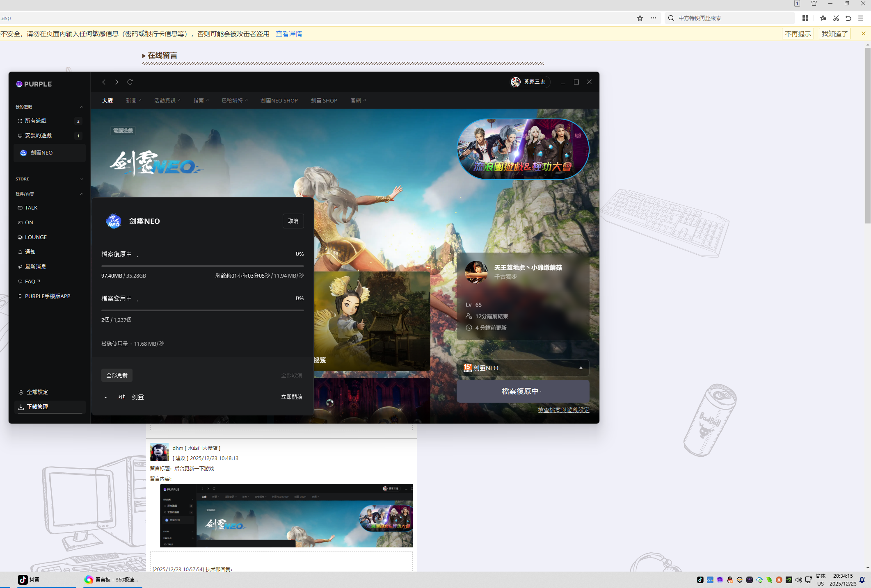Click the 取消 button

(293, 221)
